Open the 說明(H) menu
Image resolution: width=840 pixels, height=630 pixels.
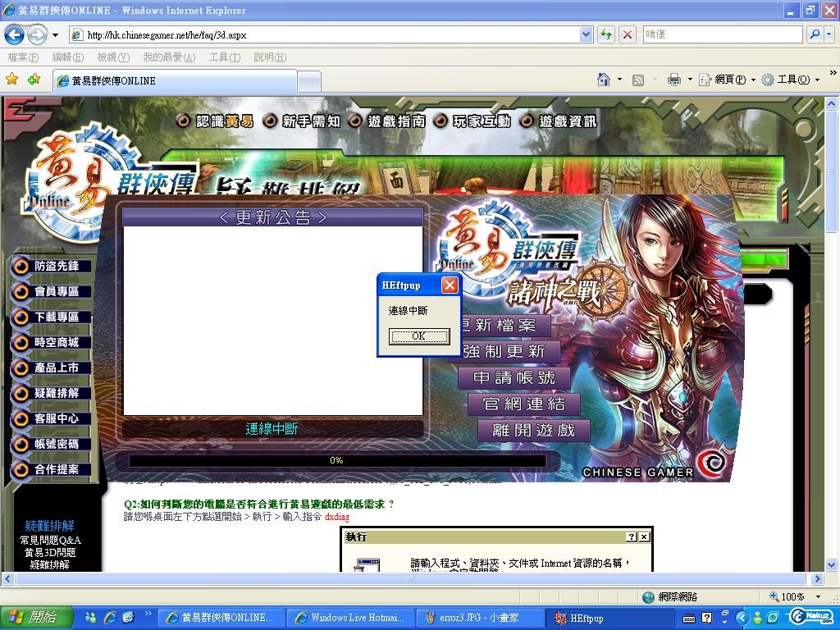(270, 57)
